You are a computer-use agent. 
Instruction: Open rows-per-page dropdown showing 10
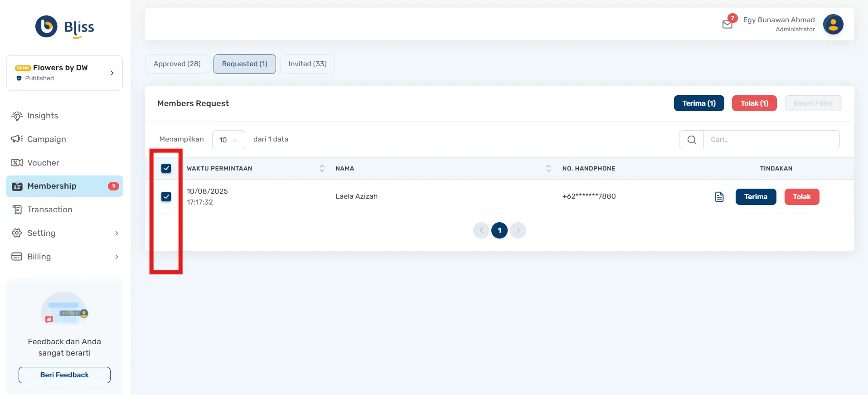click(x=228, y=140)
